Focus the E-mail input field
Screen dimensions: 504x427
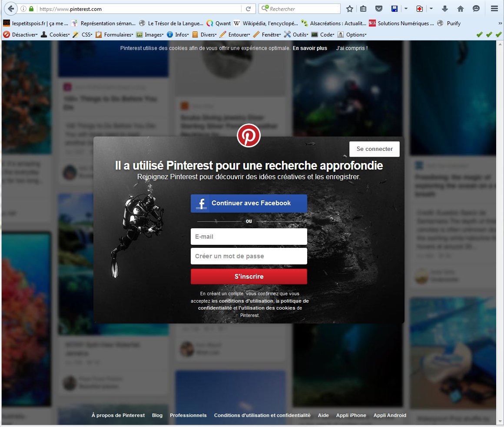pos(249,237)
